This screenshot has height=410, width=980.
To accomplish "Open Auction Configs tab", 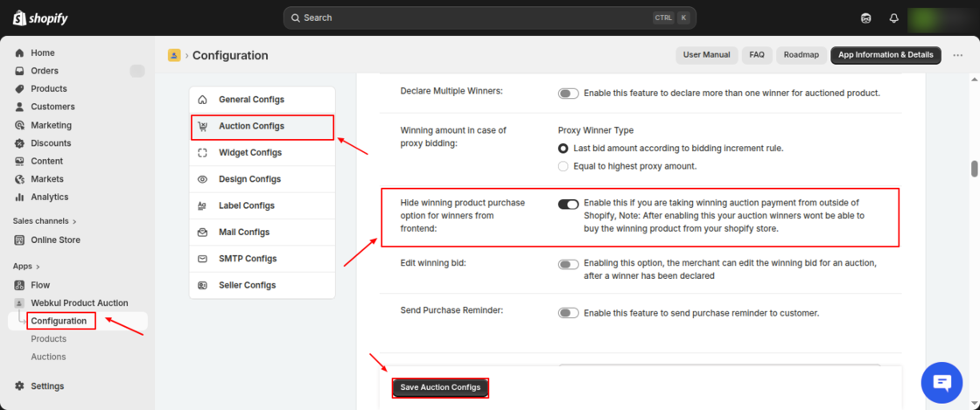I will tap(262, 127).
